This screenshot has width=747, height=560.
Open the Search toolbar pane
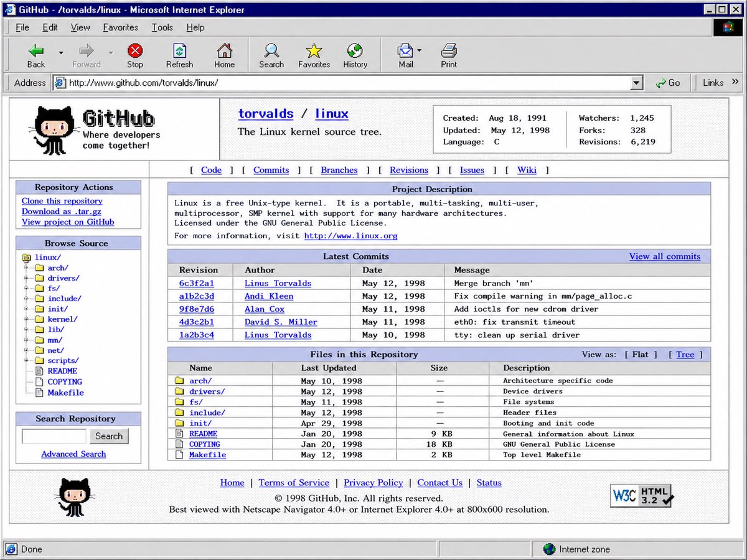[x=271, y=55]
